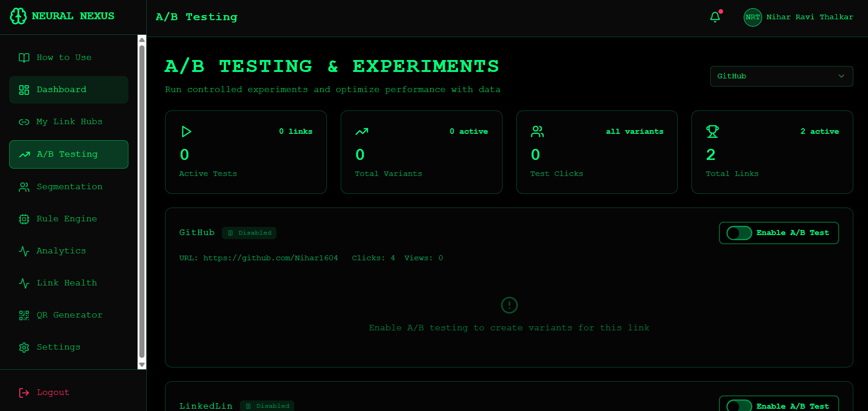
Task: Open Link Health page
Action: click(x=69, y=283)
